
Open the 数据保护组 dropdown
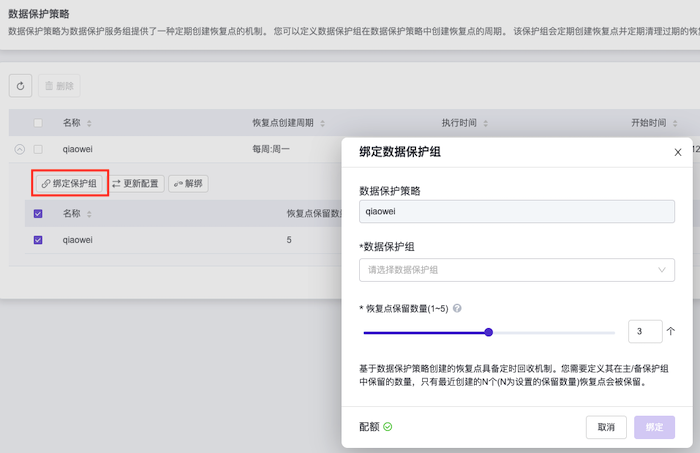point(516,269)
